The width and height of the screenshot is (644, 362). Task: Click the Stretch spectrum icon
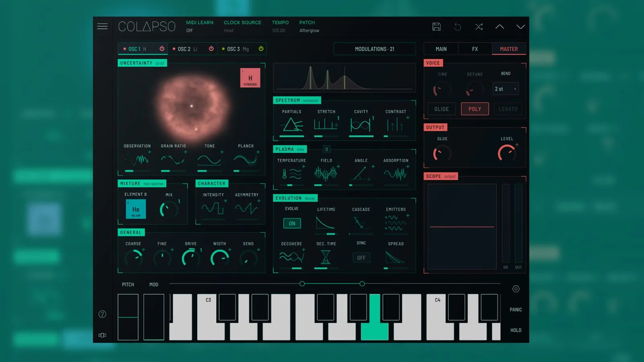point(326,125)
